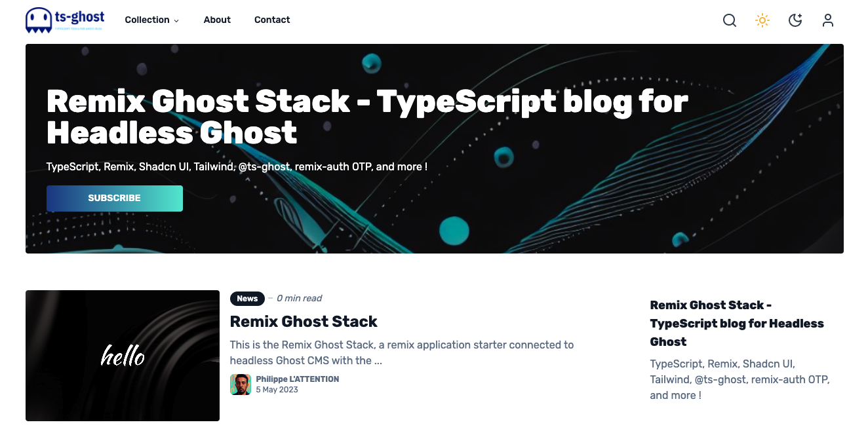Switch to dark mode moon icon

795,20
